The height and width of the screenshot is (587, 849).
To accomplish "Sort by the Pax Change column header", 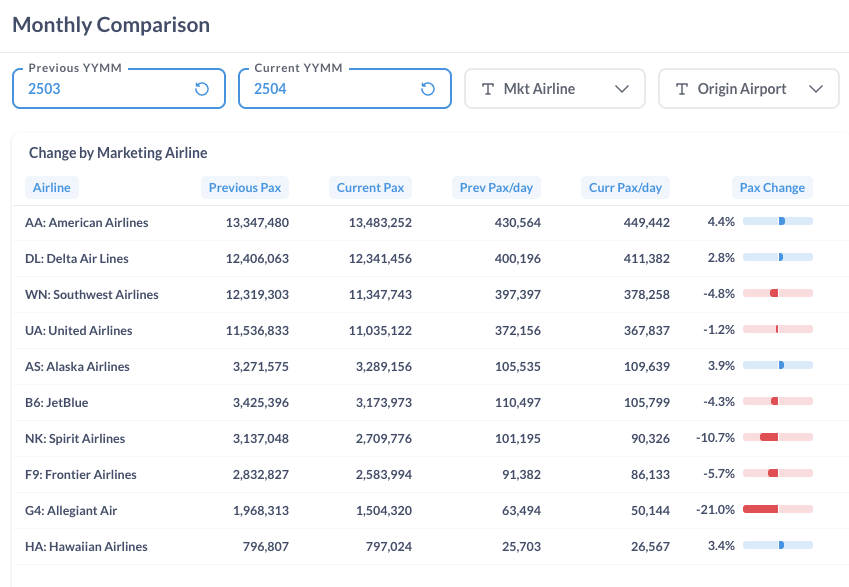I will pyautogui.click(x=772, y=187).
